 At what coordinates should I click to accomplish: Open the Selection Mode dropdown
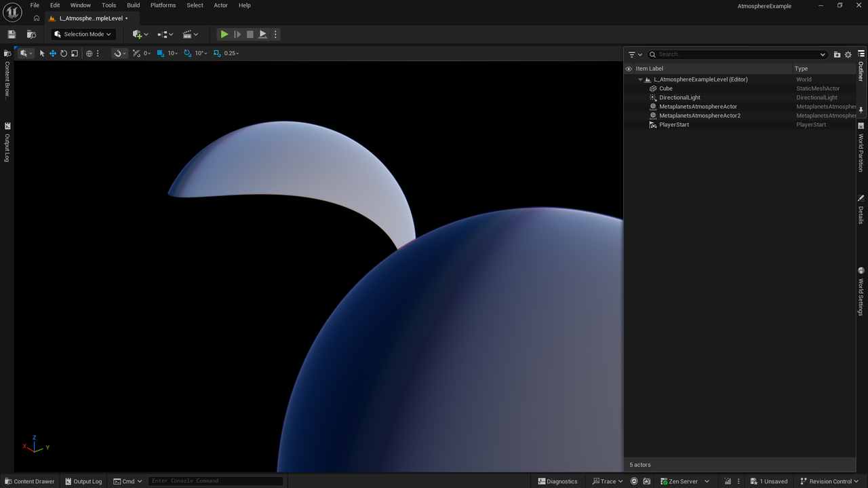(83, 34)
